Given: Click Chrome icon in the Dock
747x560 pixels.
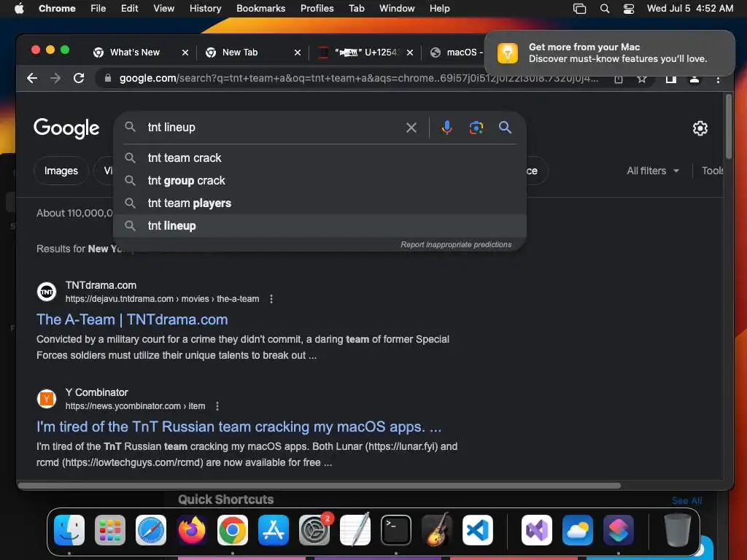Looking at the screenshot, I should (233, 529).
